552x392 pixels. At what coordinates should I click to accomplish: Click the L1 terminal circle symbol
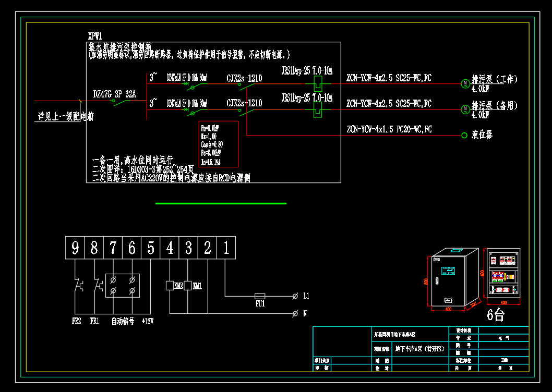point(295,296)
